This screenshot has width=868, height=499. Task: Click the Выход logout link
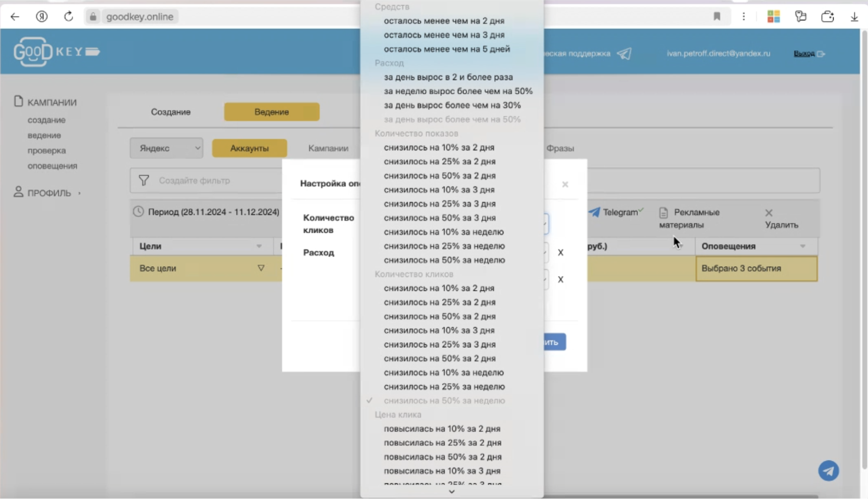coord(804,53)
